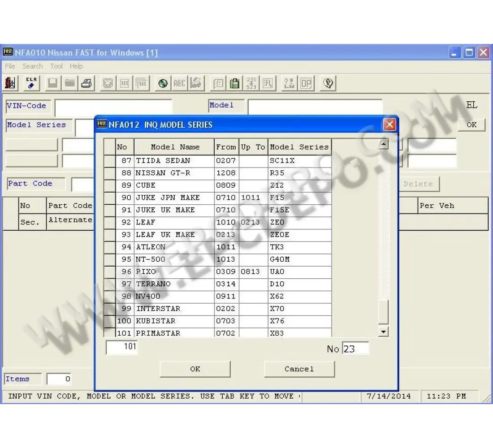Click the single SEL toolbar icon
Image resolution: width=493 pixels, height=448 pixels.
tap(125, 83)
